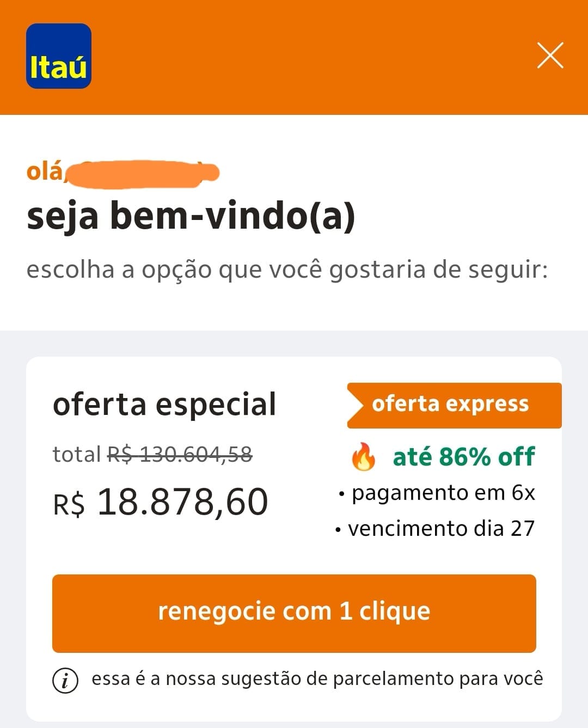The image size is (588, 728).
Task: Click the info icon below the button
Action: tap(65, 680)
